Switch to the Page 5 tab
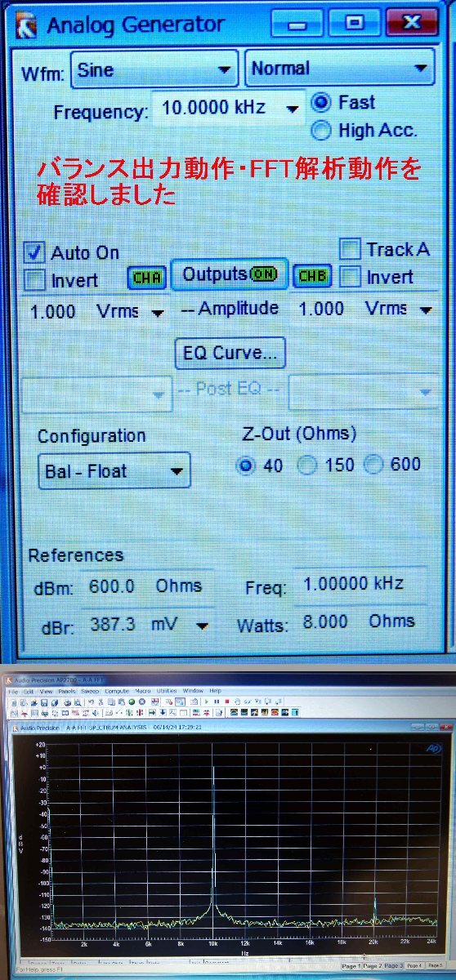This screenshot has height=980, width=456. tap(436, 966)
